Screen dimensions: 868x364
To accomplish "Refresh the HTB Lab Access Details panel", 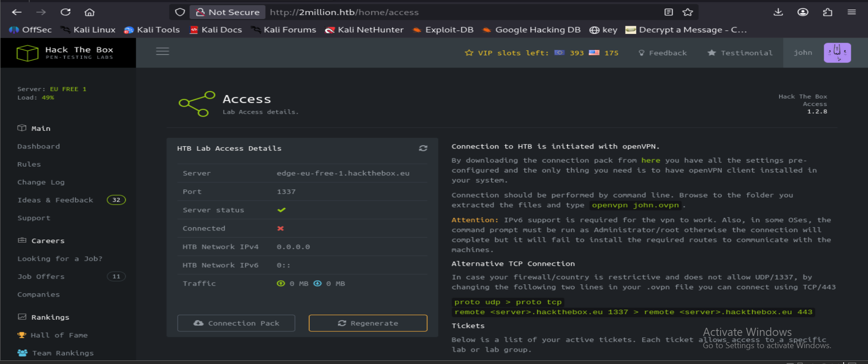I will coord(423,148).
